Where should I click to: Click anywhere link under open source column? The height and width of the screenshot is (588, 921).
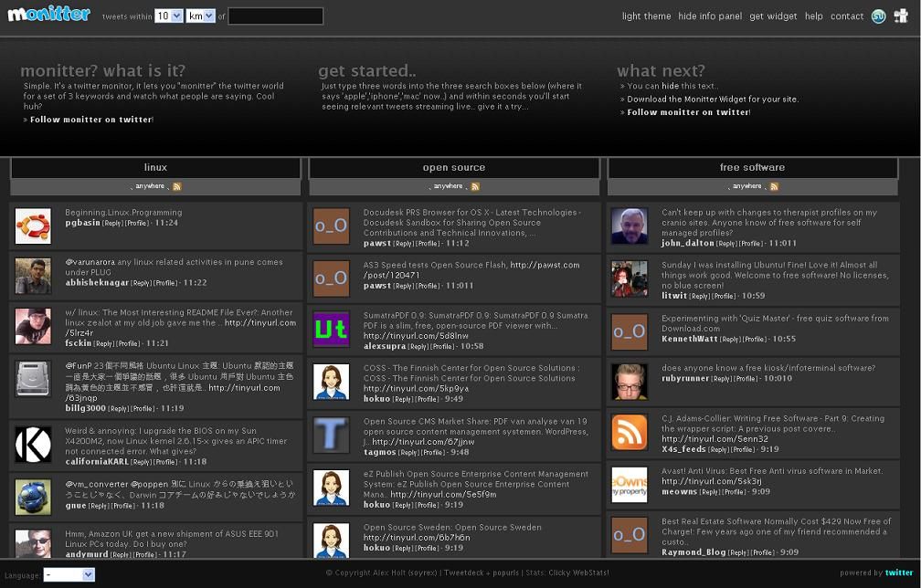(448, 186)
